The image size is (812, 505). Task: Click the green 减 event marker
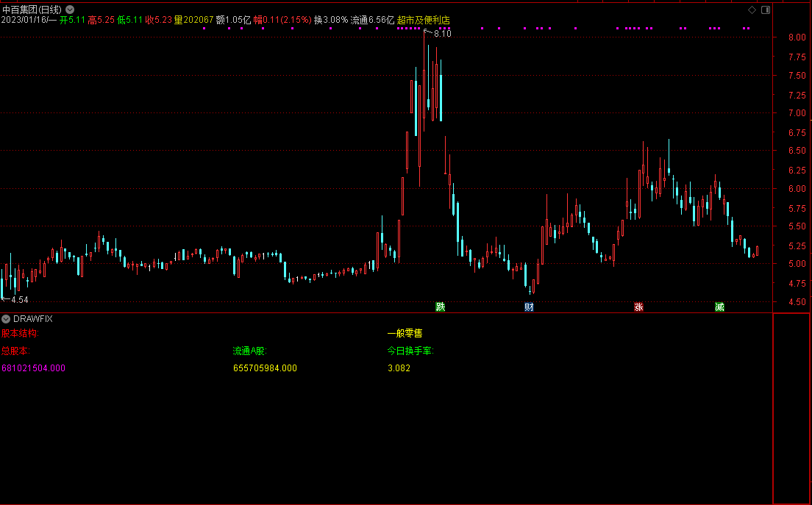pyautogui.click(x=719, y=307)
